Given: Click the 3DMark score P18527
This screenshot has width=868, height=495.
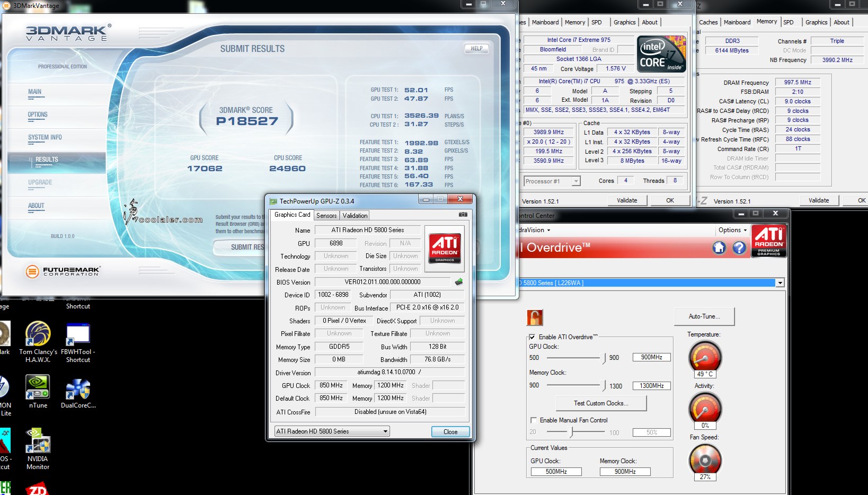Looking at the screenshot, I should point(247,121).
